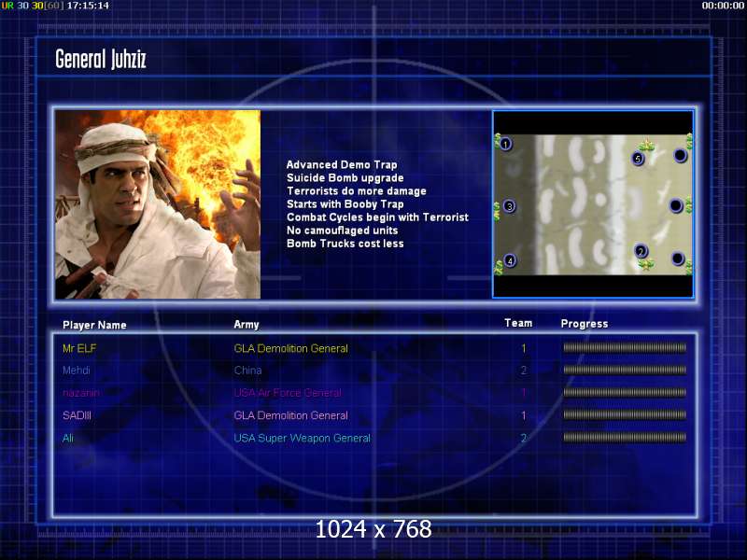
Task: Click General Juhziz portrait image
Action: (158, 204)
